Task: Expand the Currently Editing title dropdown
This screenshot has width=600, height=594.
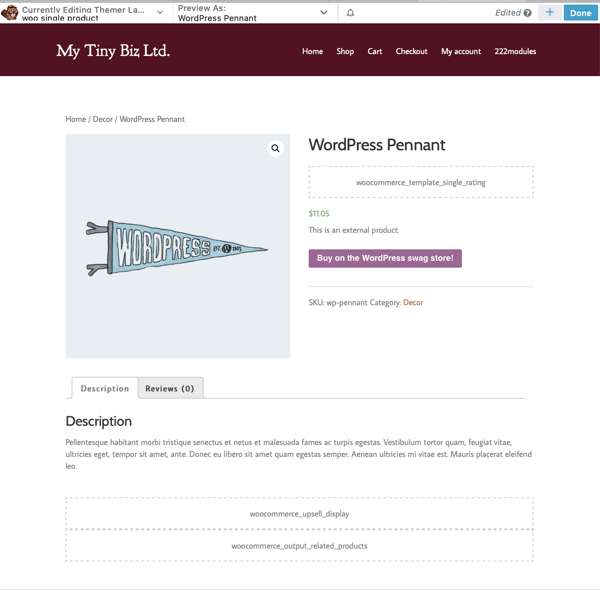Action: (x=160, y=13)
